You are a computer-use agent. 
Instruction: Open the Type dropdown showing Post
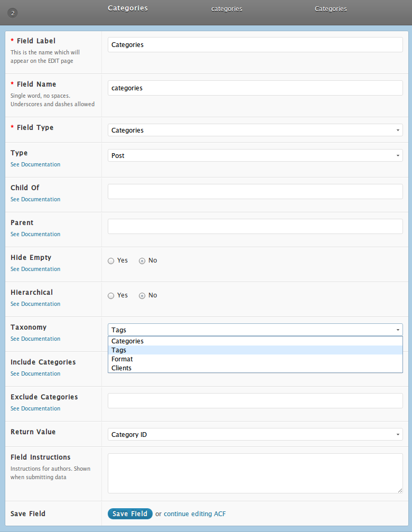coord(255,155)
